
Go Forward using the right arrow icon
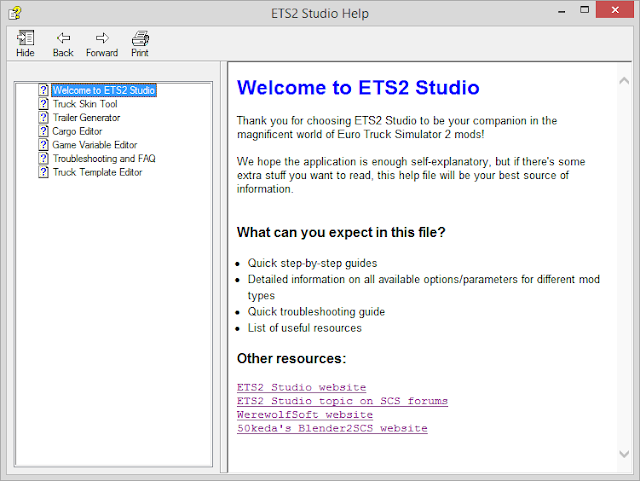point(102,38)
